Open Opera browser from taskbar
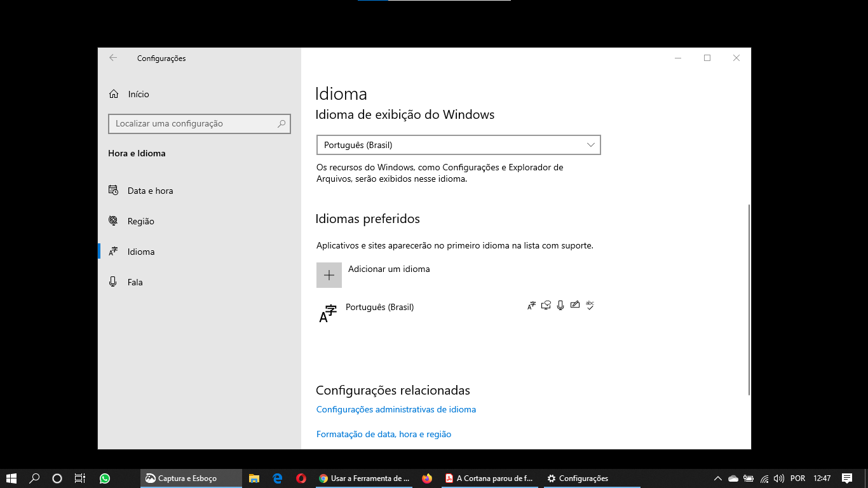 tap(301, 478)
